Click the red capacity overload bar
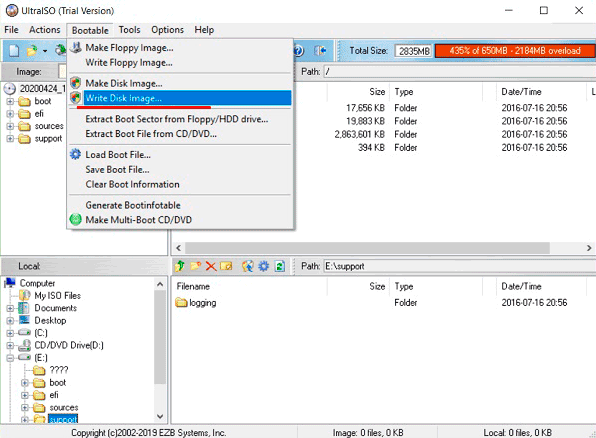Image resolution: width=596 pixels, height=438 pixels. pos(515,51)
